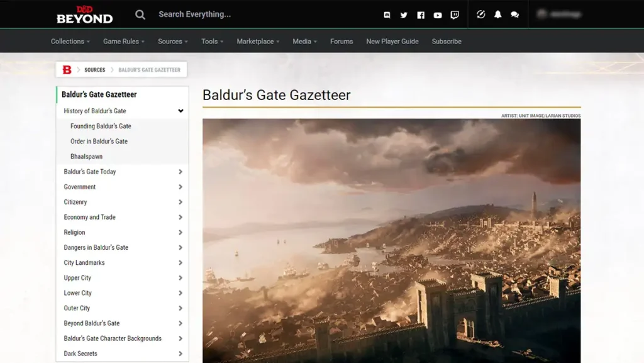Click the SOURCES breadcrumb link

[95, 70]
